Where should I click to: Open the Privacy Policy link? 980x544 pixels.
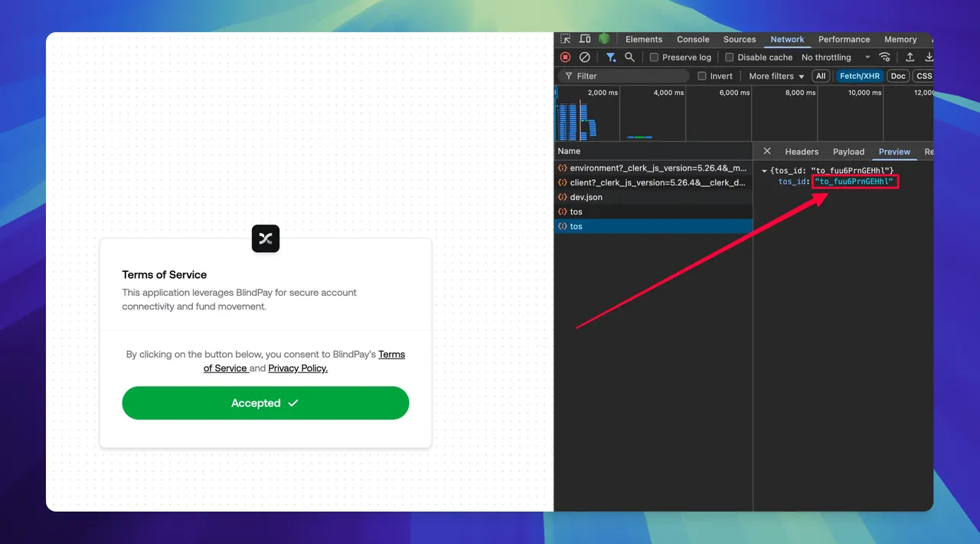point(298,368)
